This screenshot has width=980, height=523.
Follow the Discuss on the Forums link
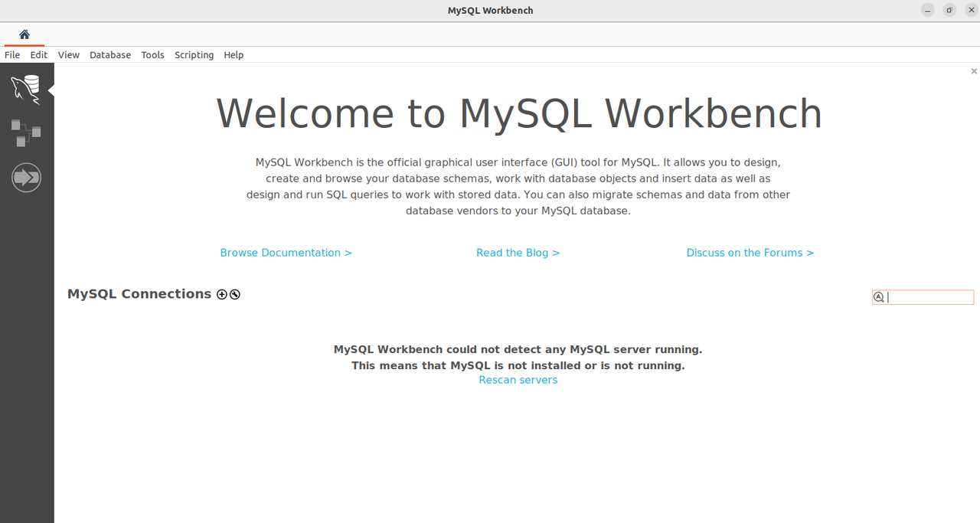point(750,253)
